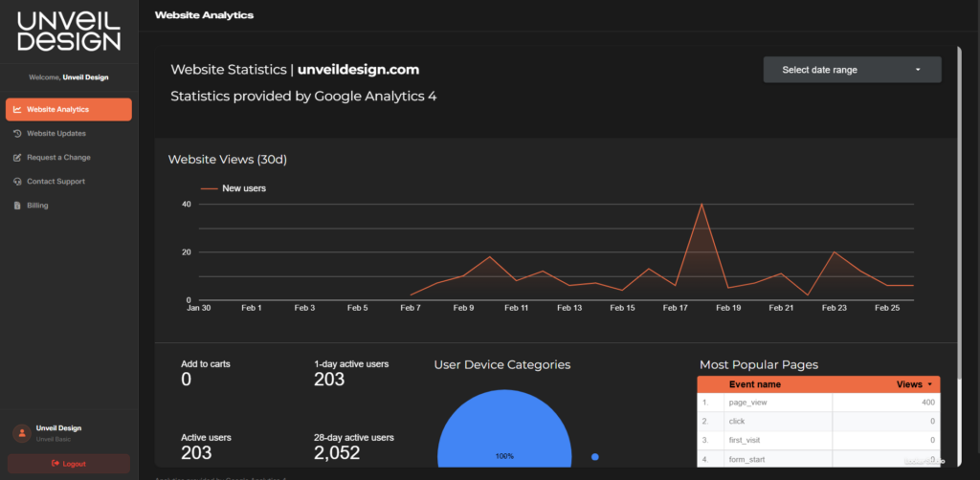The height and width of the screenshot is (480, 980).
Task: Click the Unveil Basic plan label
Action: (54, 439)
